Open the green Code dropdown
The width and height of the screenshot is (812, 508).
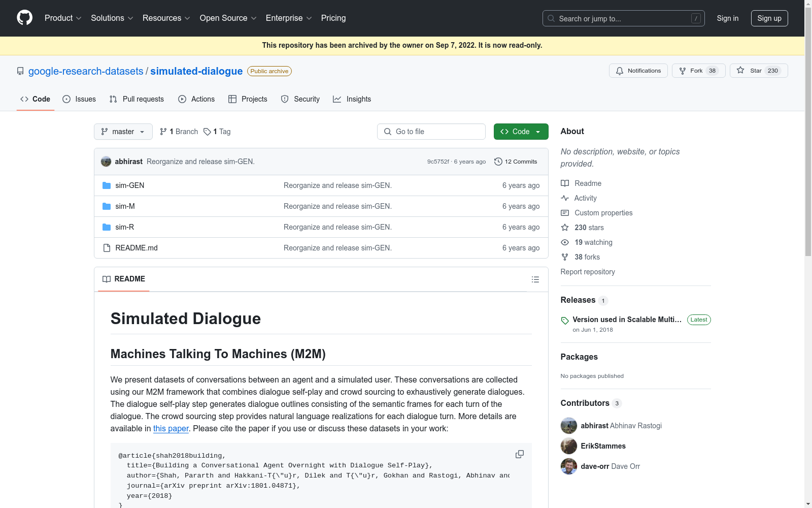[521, 132]
